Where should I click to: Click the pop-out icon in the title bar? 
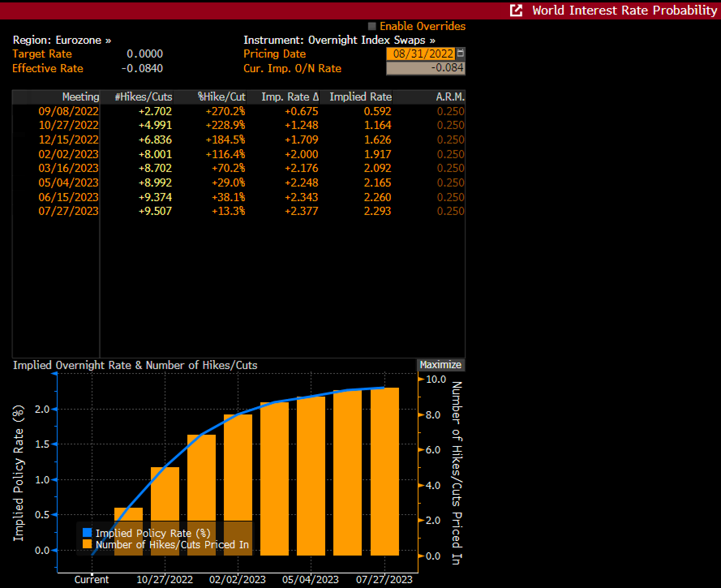[x=516, y=10]
